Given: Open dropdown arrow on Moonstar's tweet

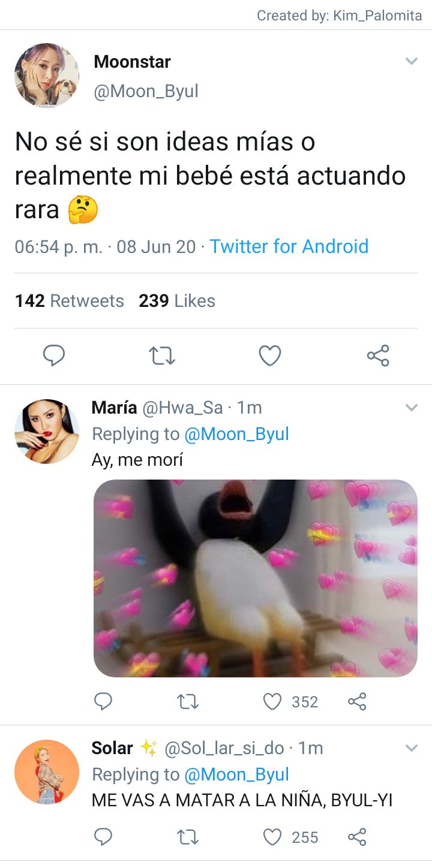Looking at the screenshot, I should point(411,61).
